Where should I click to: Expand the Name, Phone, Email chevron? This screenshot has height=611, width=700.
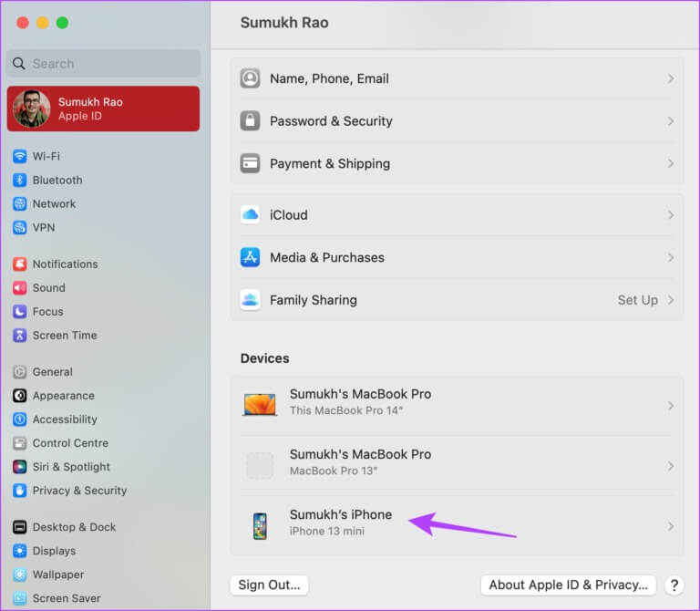[671, 78]
